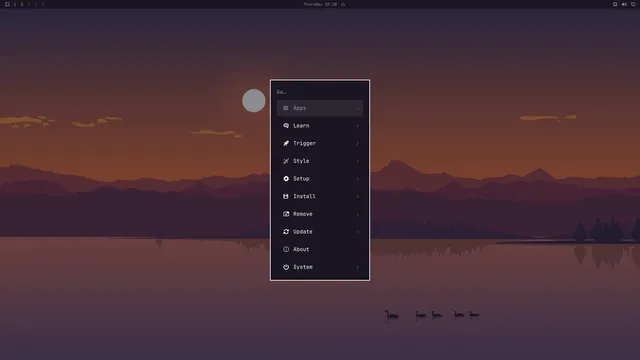The height and width of the screenshot is (360, 640).
Task: Click the small icon next to the clock
Action: tap(343, 4)
